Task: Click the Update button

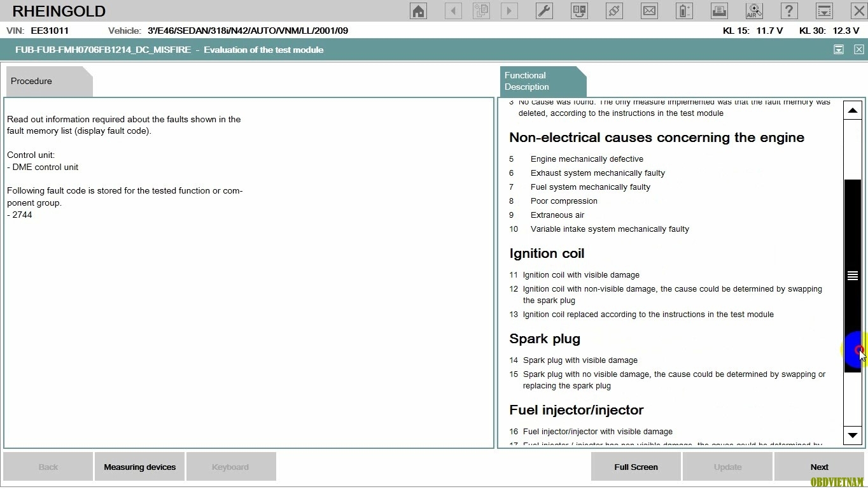Action: tap(728, 467)
